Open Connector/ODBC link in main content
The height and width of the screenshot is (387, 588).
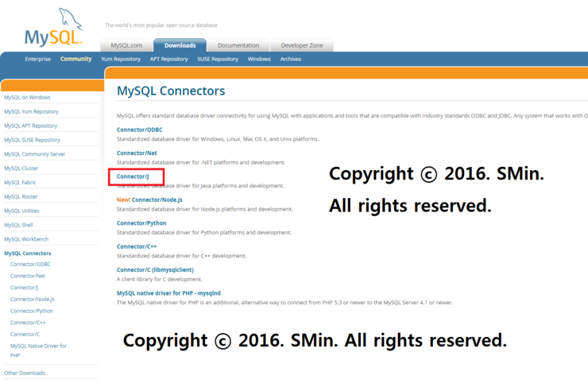click(140, 130)
